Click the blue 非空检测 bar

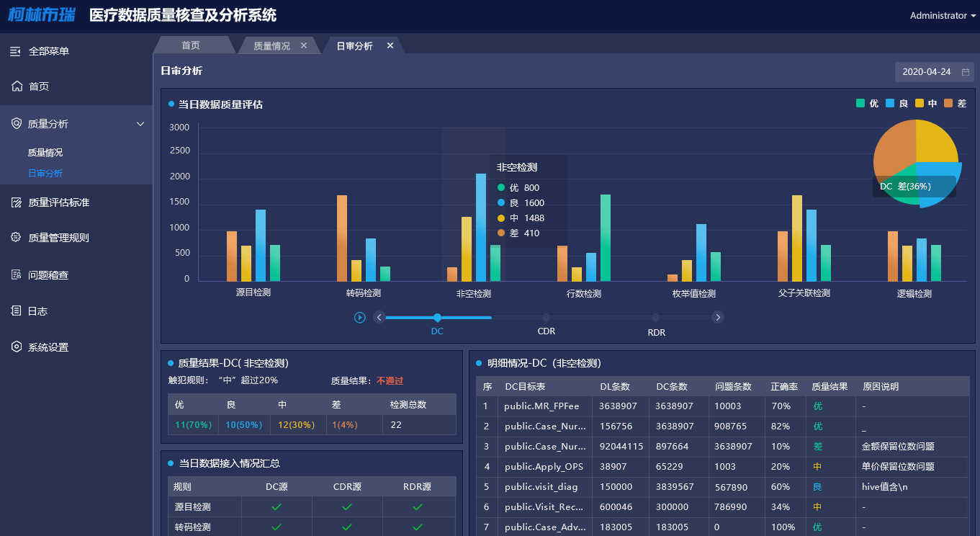pos(480,227)
